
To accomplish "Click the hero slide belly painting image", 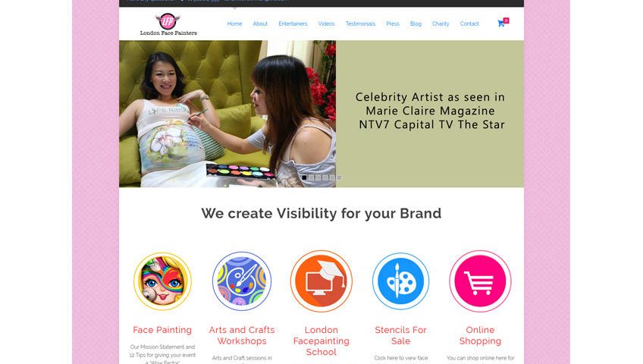I will (227, 114).
